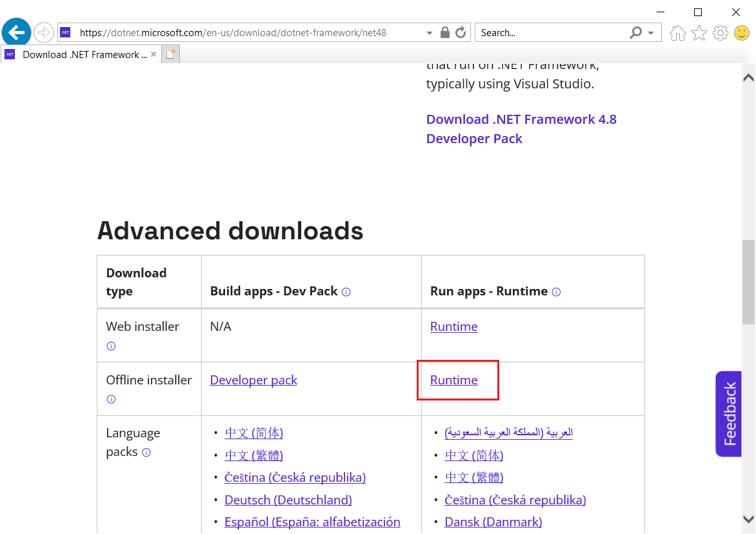Image resolution: width=756 pixels, height=534 pixels.
Task: Click Dev Pack 中文 (繁體) language link
Action: point(254,455)
